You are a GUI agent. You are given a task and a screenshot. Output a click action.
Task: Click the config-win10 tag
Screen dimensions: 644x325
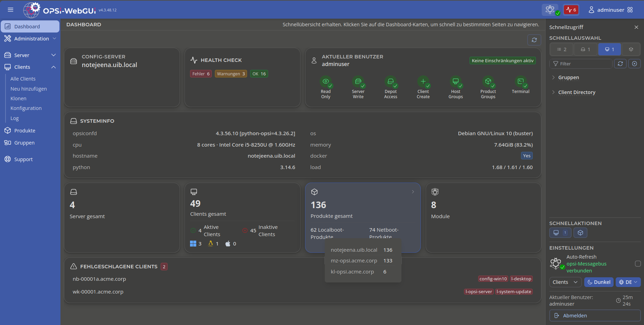[493, 279]
